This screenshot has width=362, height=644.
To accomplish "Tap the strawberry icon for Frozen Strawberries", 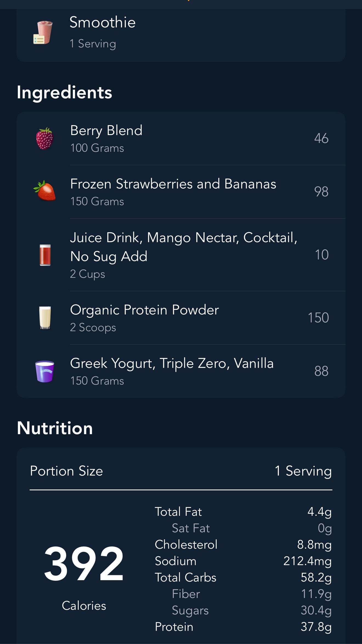I will coord(45,191).
